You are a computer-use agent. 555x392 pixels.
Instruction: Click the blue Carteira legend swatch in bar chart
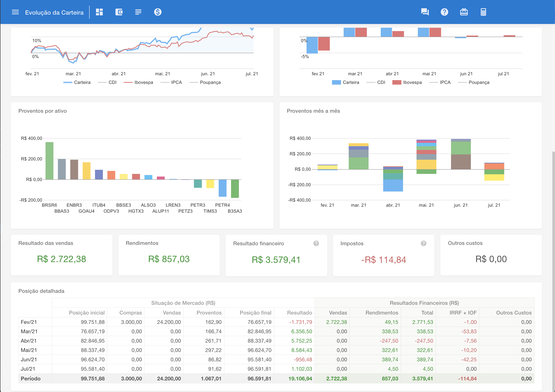pyautogui.click(x=336, y=82)
